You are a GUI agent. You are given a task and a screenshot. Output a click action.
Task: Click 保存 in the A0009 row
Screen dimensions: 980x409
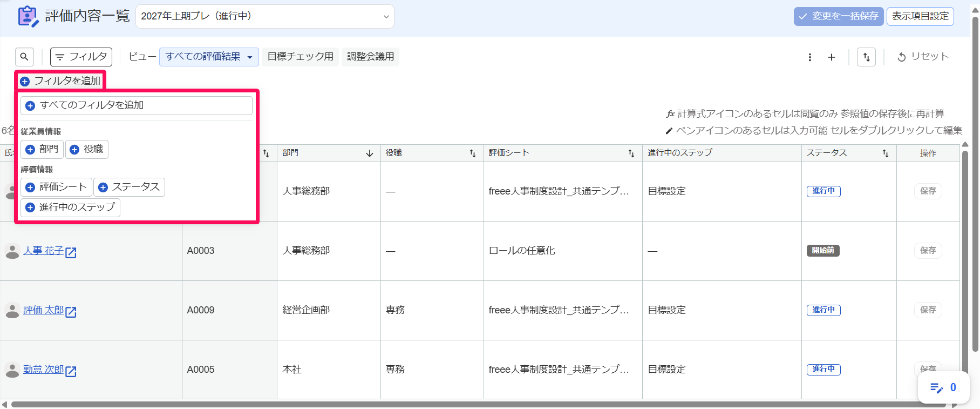point(928,310)
